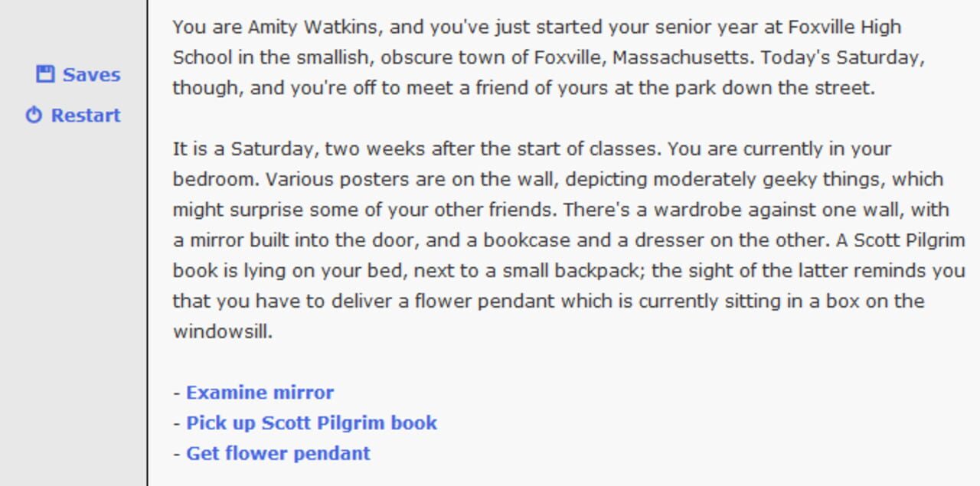Choose the Get flower pendant option
The width and height of the screenshot is (980, 486).
tap(278, 454)
